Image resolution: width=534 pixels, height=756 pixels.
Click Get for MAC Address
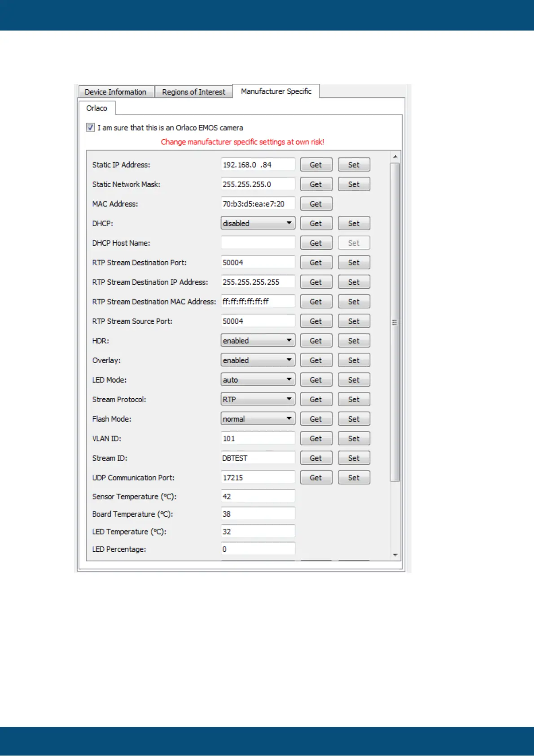(x=316, y=204)
